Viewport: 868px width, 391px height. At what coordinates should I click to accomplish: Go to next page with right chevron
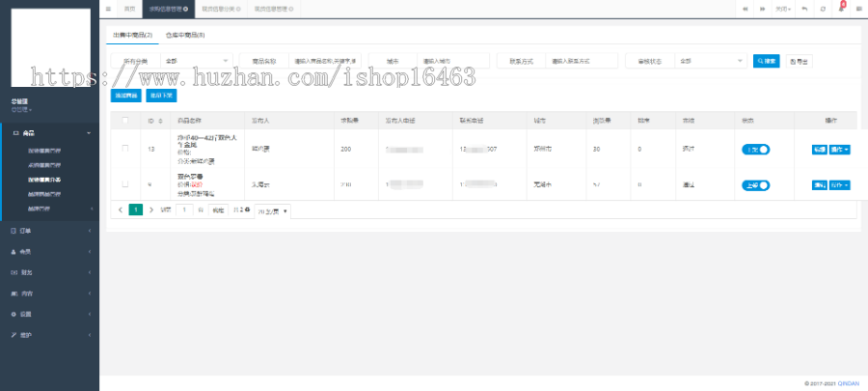tap(151, 209)
